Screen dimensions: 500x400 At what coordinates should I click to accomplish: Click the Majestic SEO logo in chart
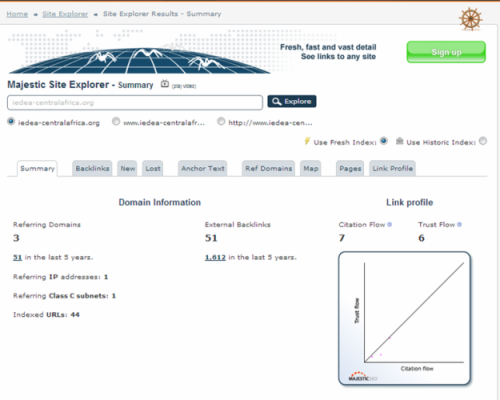tap(362, 376)
